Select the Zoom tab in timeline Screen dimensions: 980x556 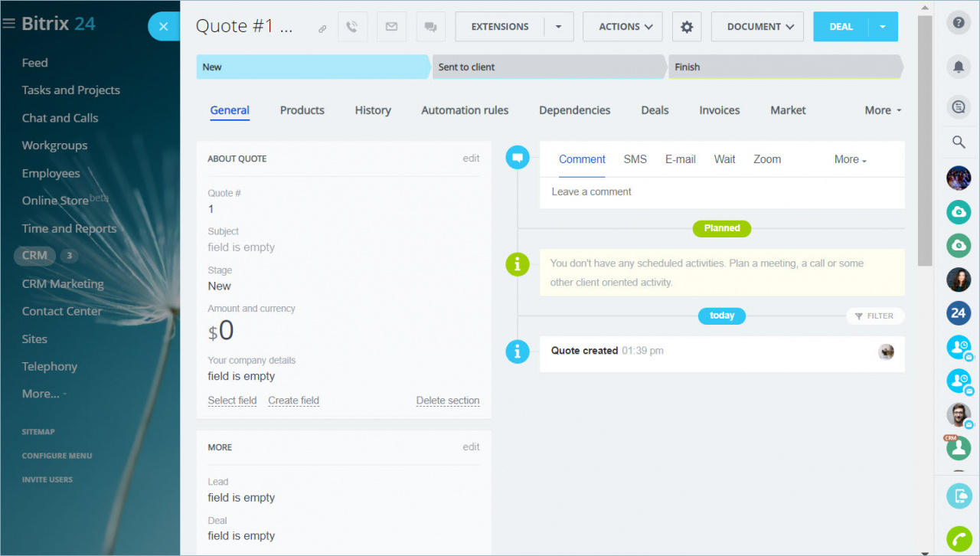[767, 159]
